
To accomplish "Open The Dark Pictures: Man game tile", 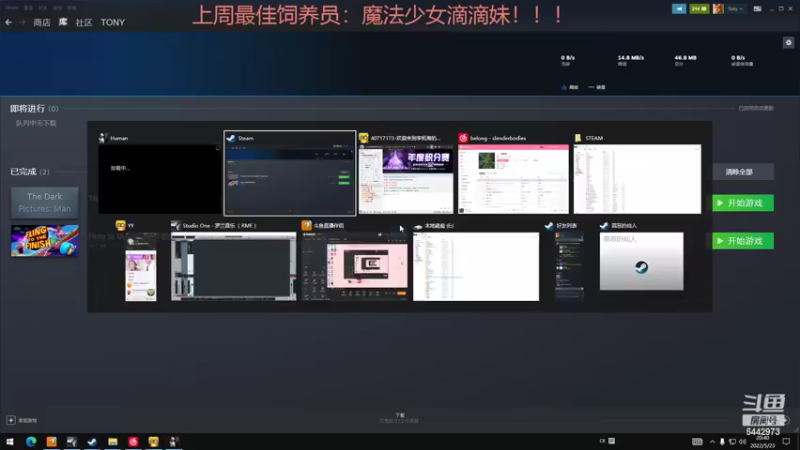I will point(45,203).
